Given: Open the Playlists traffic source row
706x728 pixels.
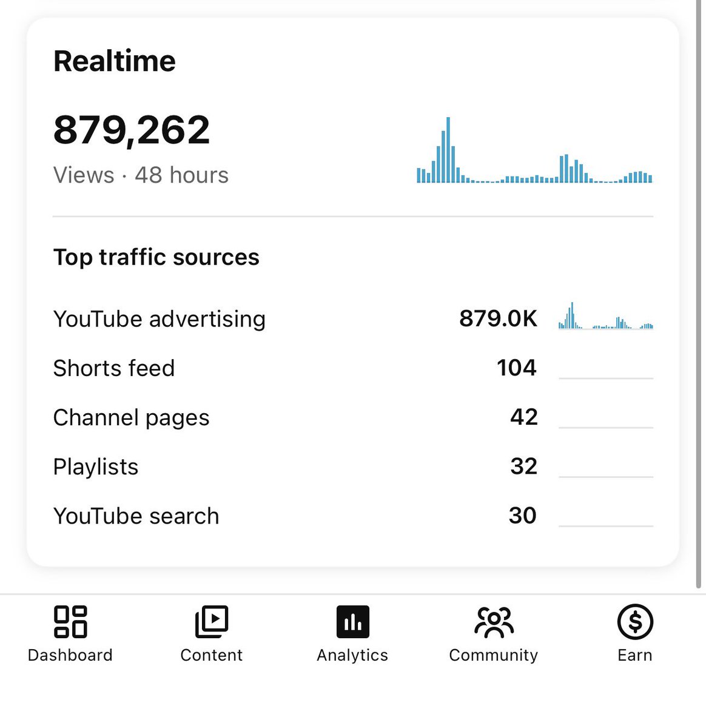Looking at the screenshot, I should (x=353, y=467).
